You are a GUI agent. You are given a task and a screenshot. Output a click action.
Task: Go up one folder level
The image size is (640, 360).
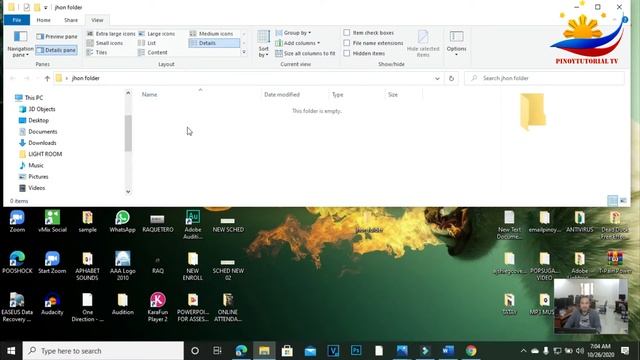47,78
